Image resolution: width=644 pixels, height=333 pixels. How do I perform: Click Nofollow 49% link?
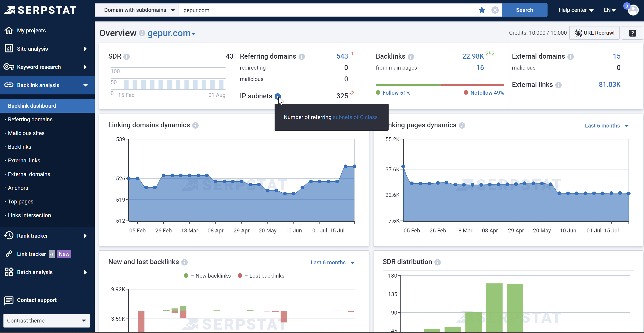487,93
